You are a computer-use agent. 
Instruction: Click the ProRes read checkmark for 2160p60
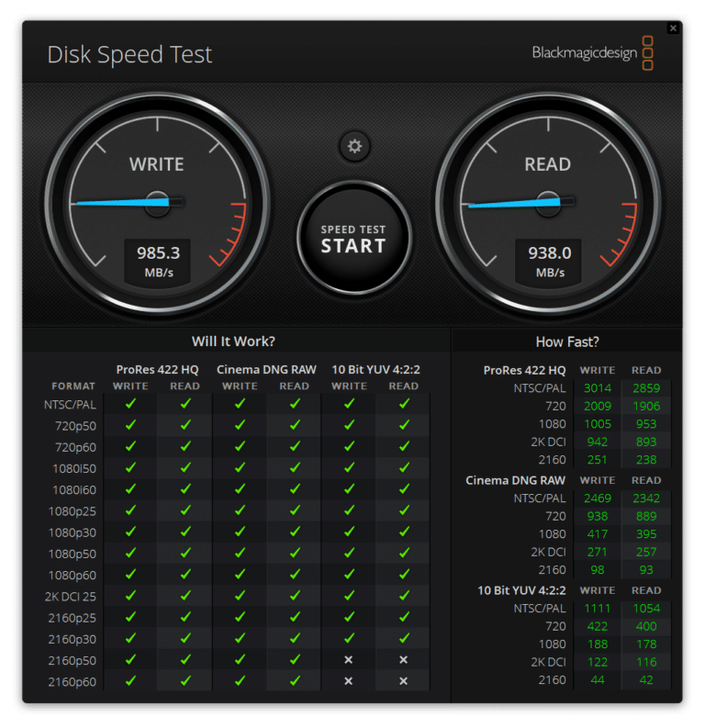[185, 681]
